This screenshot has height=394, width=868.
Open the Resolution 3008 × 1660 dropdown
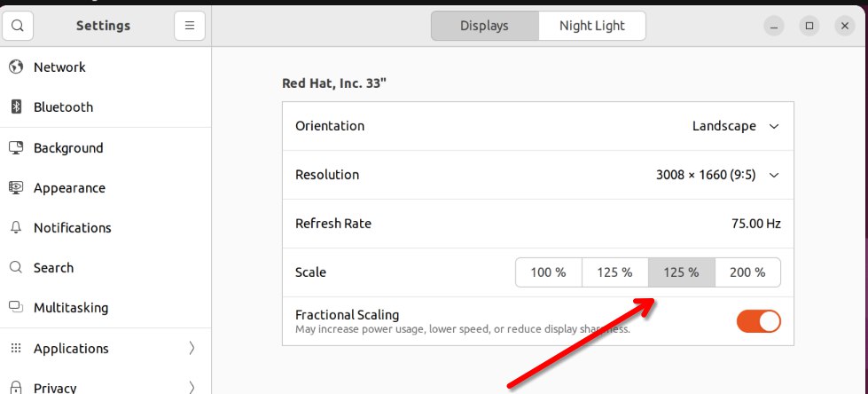(716, 175)
